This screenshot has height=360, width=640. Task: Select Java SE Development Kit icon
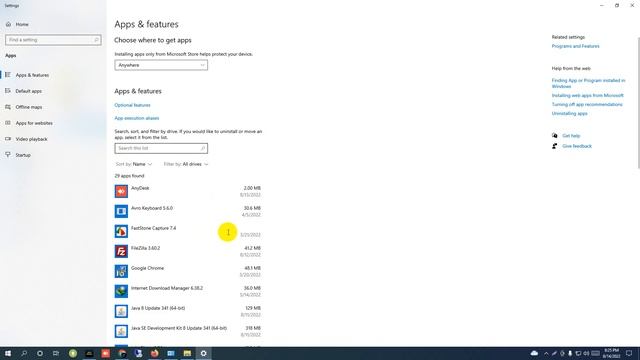tap(121, 331)
